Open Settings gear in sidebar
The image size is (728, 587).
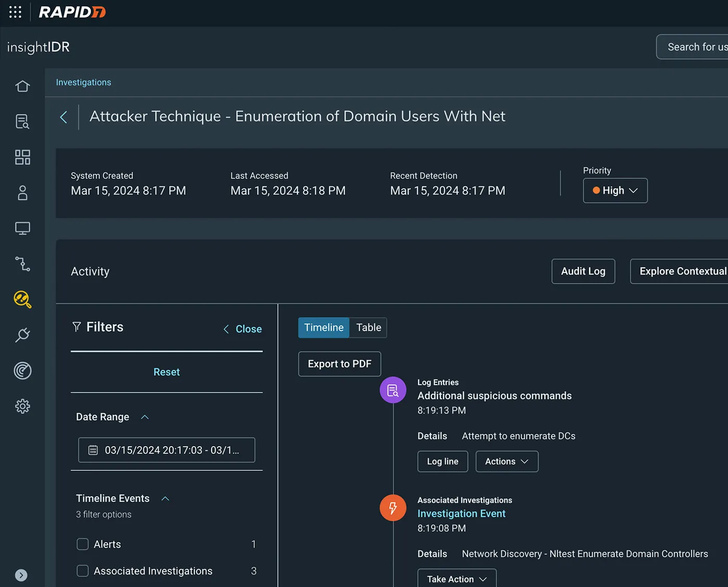point(22,406)
